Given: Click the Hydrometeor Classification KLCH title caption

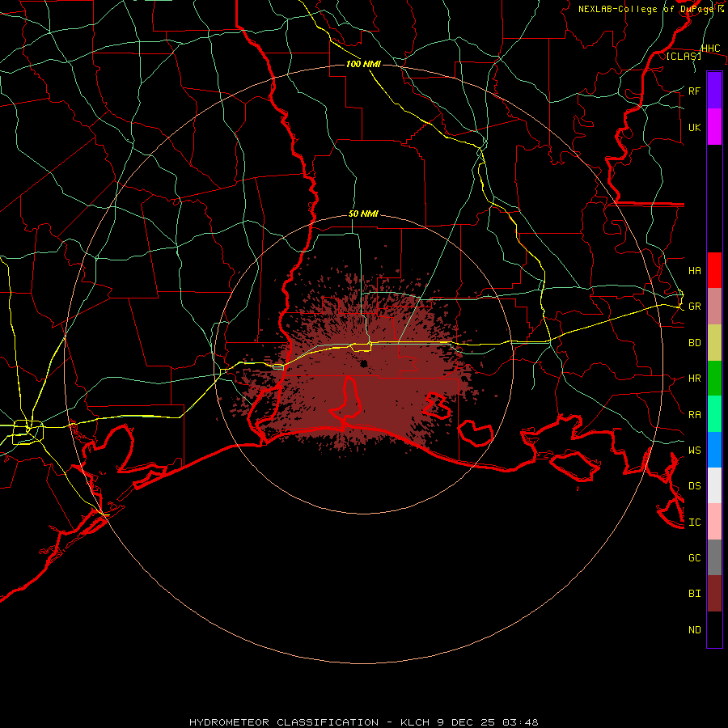Looking at the screenshot, I should (363, 722).
